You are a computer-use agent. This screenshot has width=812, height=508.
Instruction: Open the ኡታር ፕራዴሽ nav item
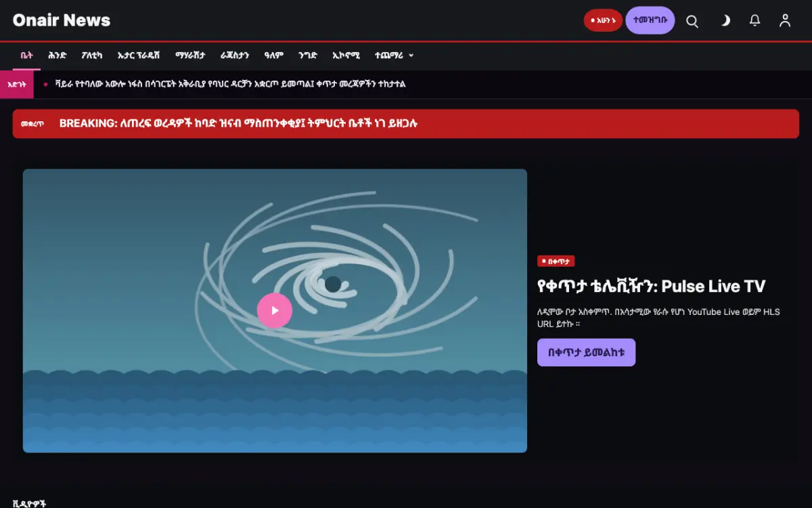139,56
